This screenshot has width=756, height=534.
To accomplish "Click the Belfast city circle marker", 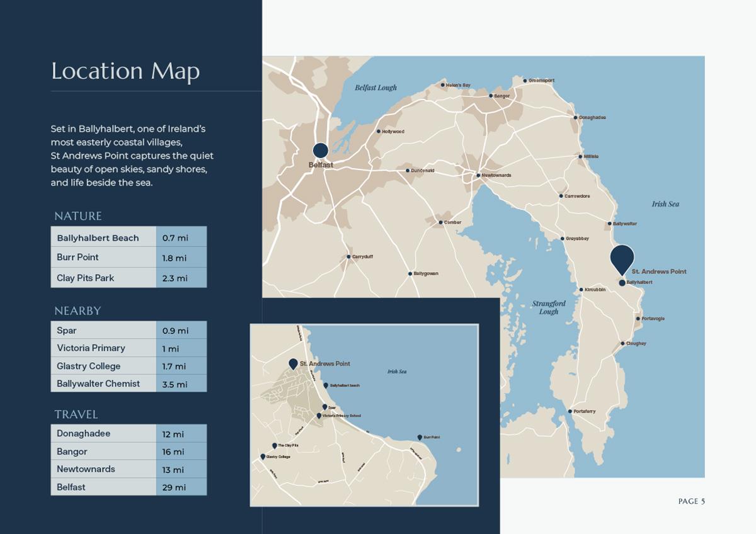I will 321,150.
